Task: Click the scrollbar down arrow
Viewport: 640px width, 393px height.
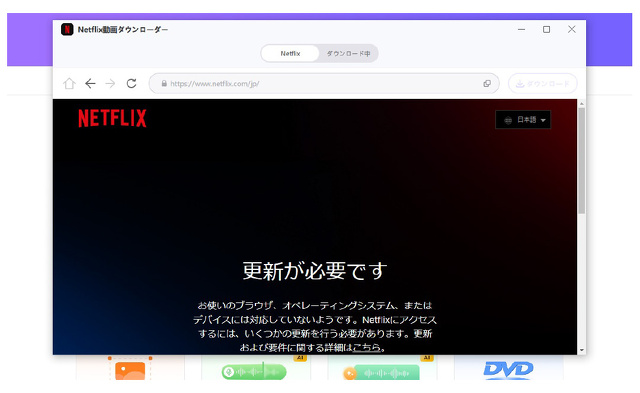Action: (x=582, y=350)
